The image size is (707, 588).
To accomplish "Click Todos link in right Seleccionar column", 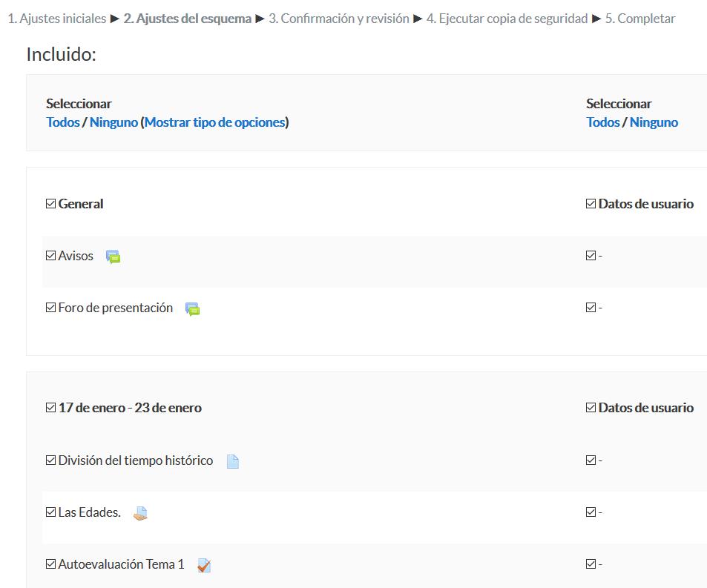I will (603, 122).
